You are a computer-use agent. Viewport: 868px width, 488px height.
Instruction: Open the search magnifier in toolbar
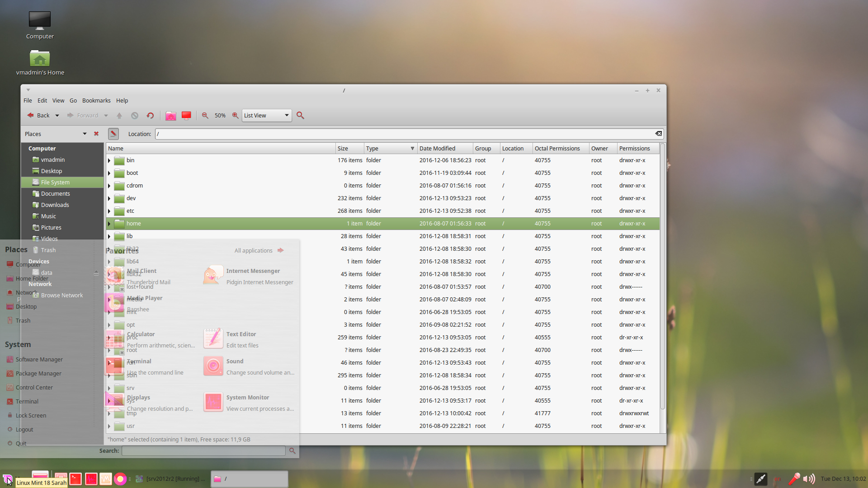(x=300, y=116)
